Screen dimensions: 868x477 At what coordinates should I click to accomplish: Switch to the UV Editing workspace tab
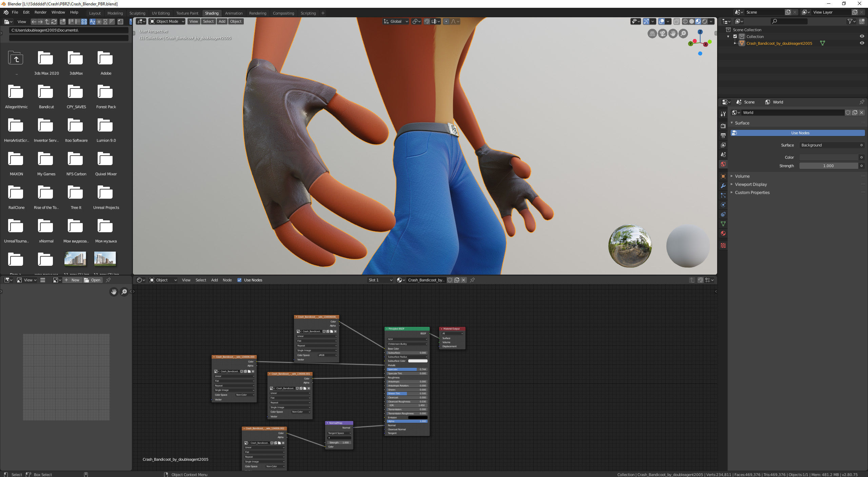160,13
